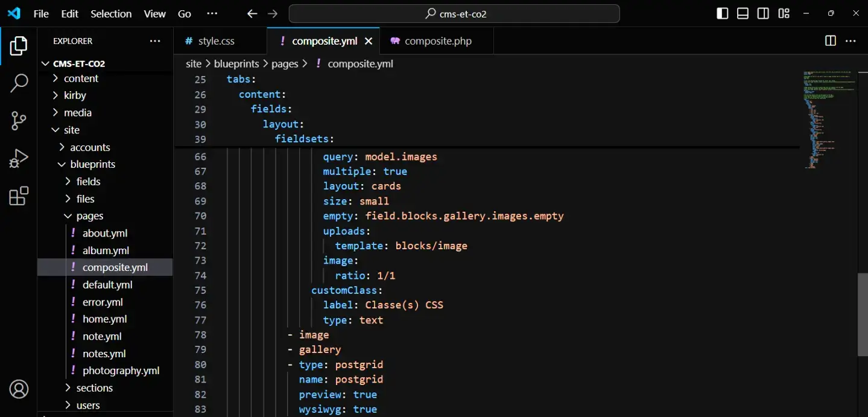The height and width of the screenshot is (417, 868).
Task: Open Explorer Views and More Actions ellipsis
Action: 155,41
